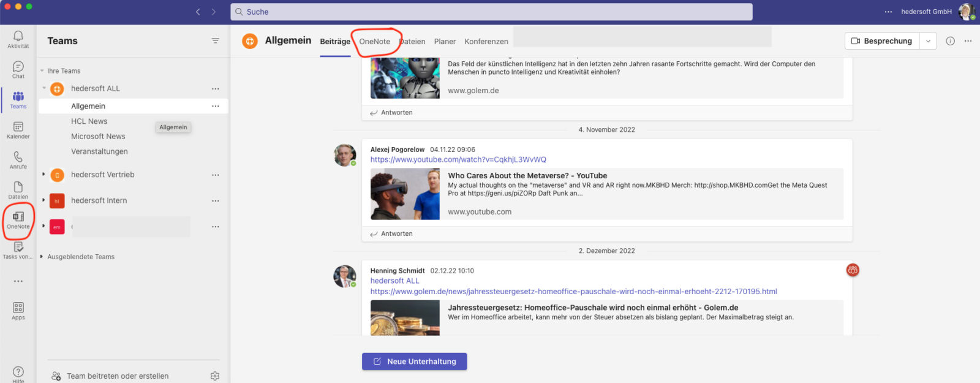Open team management gear icon
Screen dimensions: 980x383
(x=215, y=376)
